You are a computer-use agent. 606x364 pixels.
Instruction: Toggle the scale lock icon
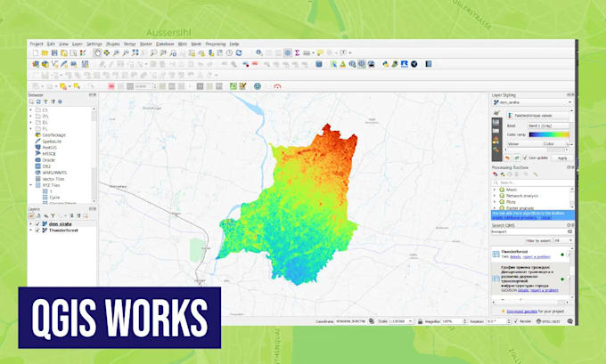point(420,321)
